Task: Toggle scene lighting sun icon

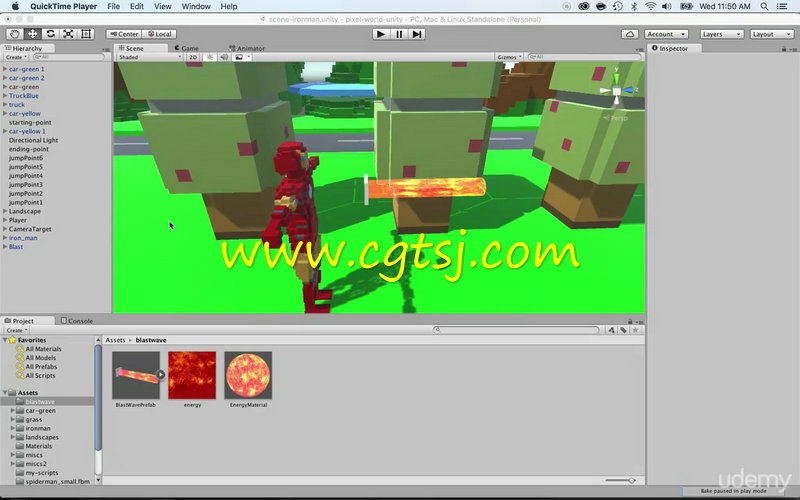Action: coord(209,57)
